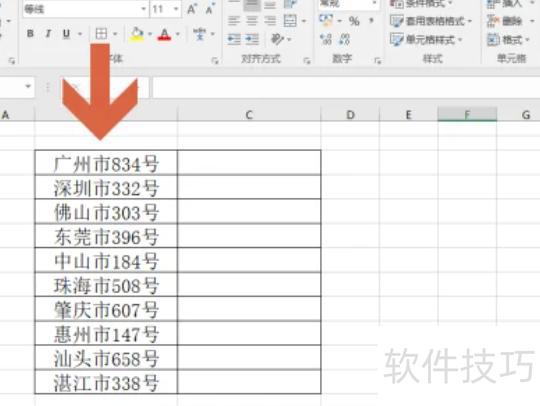Click Decrease Indent icon

point(234,39)
